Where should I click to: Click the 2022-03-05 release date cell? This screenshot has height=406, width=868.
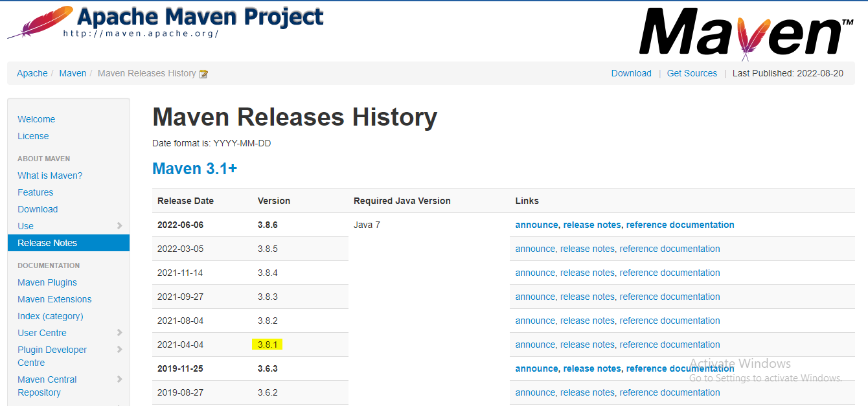(x=180, y=249)
